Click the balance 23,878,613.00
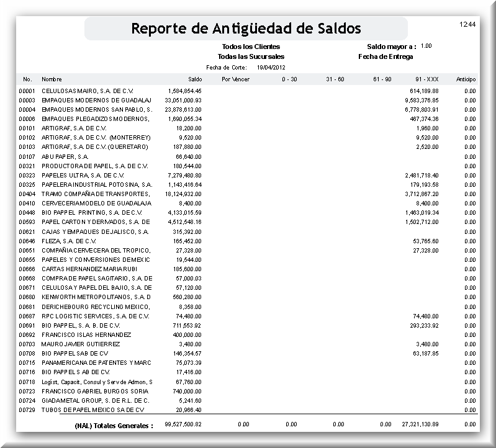 183,110
